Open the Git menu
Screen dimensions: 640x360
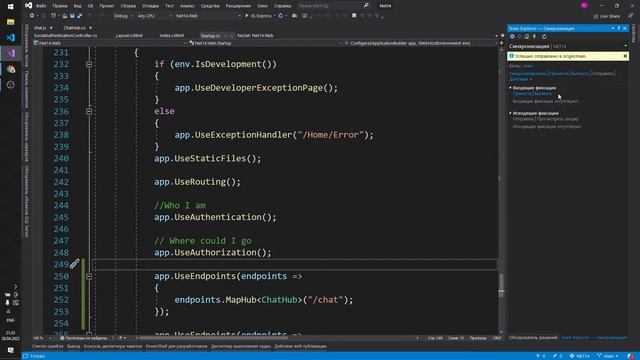click(x=90, y=6)
